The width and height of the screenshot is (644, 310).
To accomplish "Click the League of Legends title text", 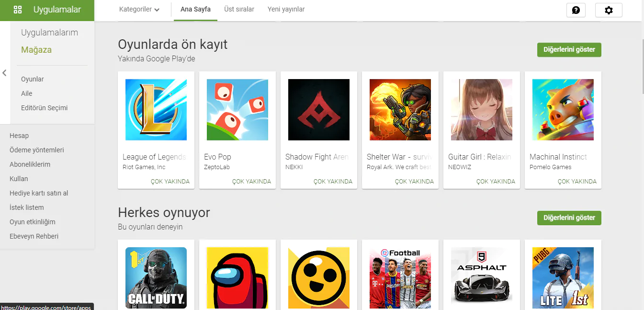I will (x=154, y=157).
